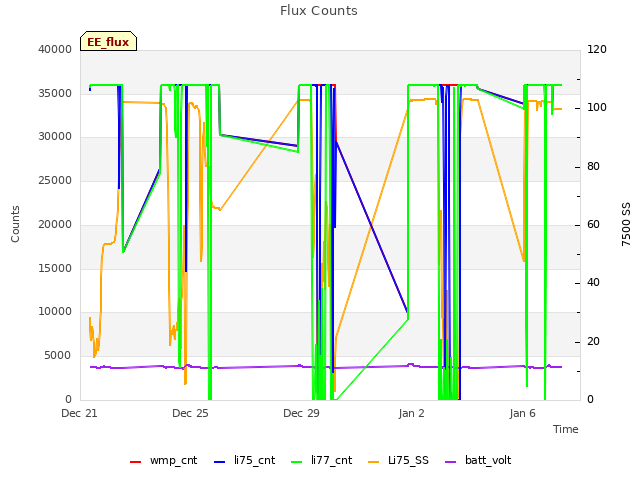Click the 40 right axis tick label
The width and height of the screenshot is (640, 480).
point(593,282)
